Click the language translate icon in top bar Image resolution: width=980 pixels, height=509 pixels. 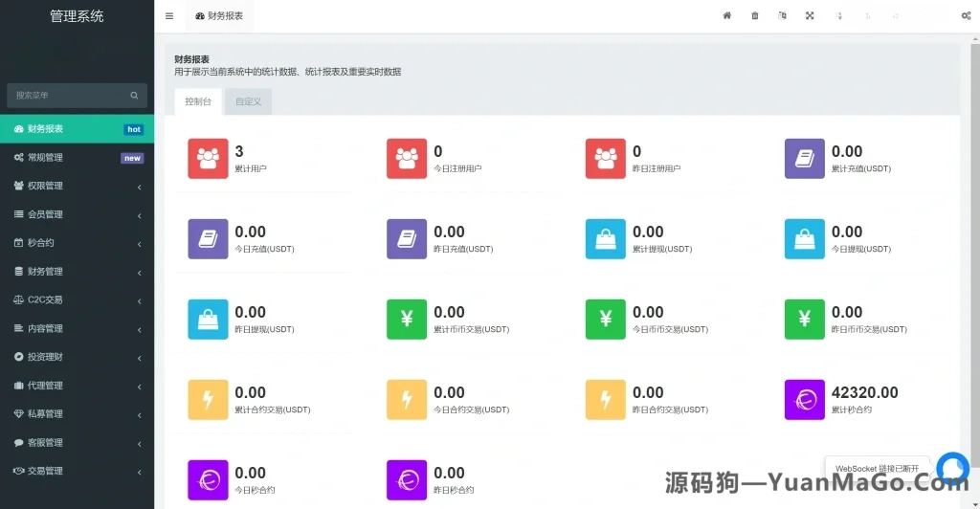point(782,15)
